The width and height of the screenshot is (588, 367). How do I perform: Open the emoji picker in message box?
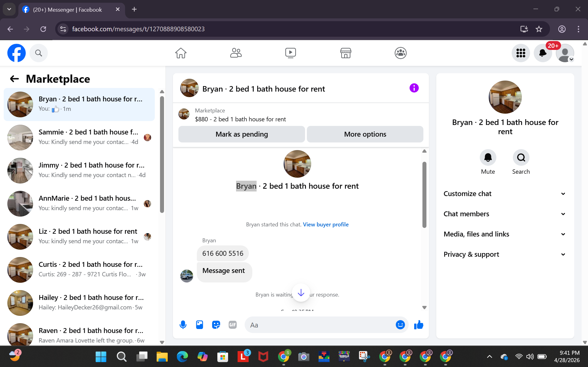(400, 325)
